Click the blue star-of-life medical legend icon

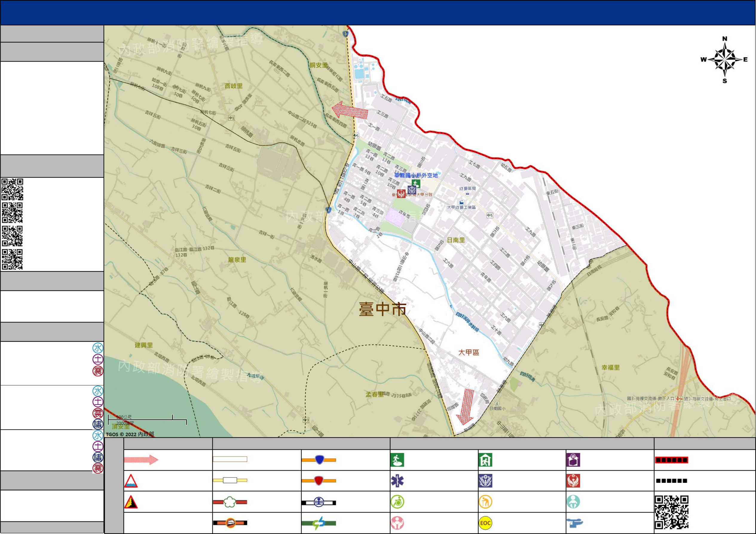point(397,481)
